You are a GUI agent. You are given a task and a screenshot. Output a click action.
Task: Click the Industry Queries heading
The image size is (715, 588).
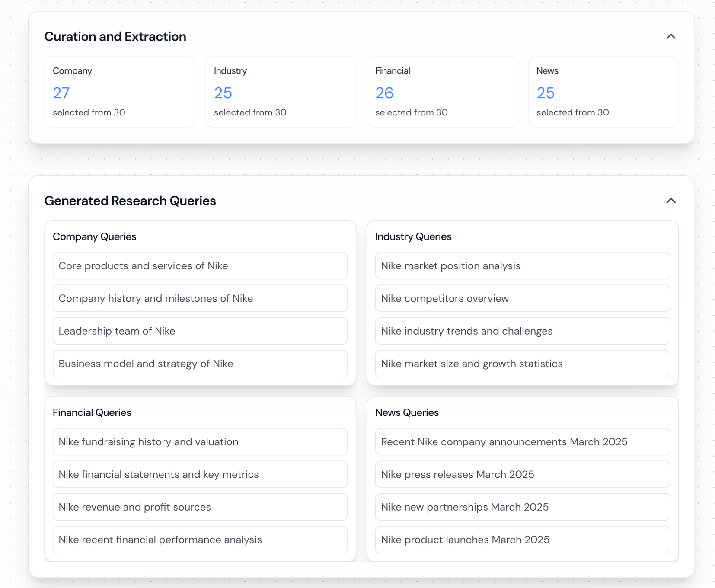click(x=413, y=237)
